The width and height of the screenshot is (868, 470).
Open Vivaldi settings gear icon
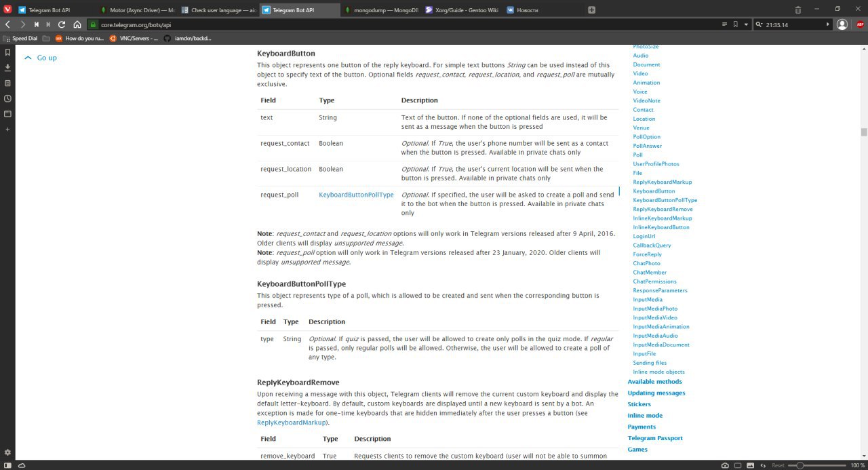(7, 452)
